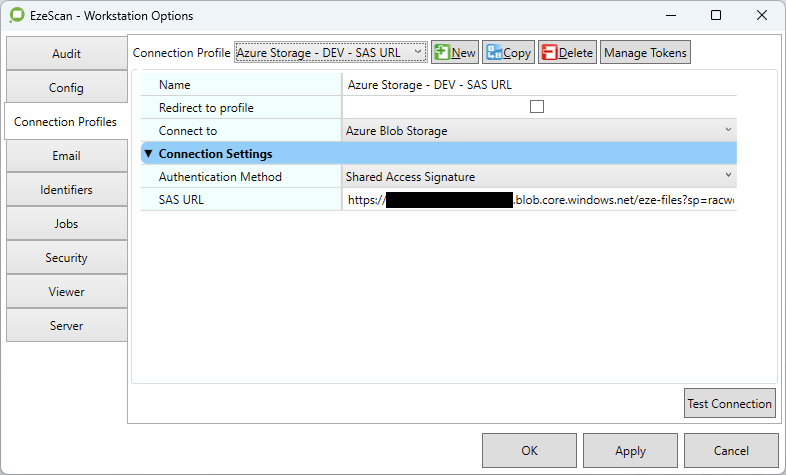Click the Manage Tokens button
The width and height of the screenshot is (786, 475).
click(x=645, y=52)
